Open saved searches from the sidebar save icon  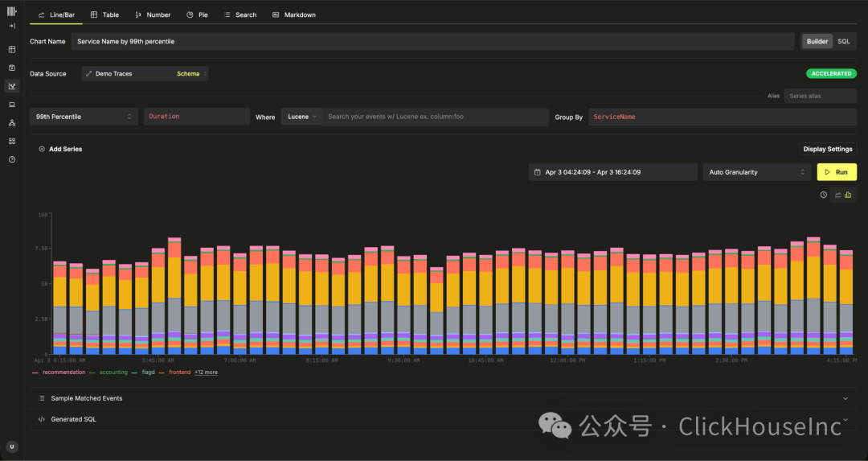[x=11, y=68]
